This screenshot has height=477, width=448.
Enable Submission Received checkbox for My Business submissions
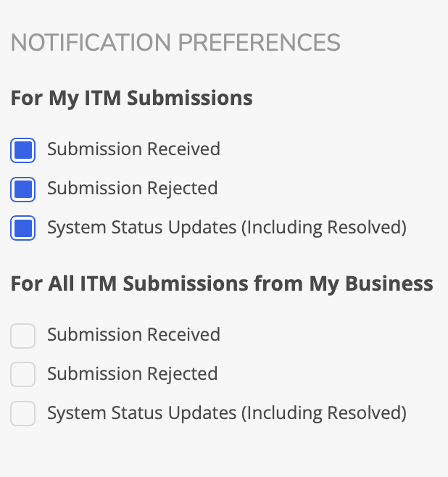point(22,336)
